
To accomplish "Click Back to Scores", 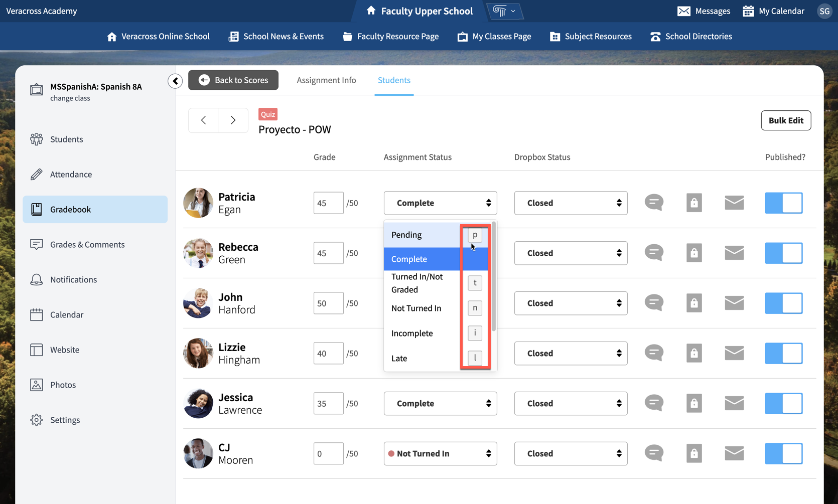I will 233,80.
